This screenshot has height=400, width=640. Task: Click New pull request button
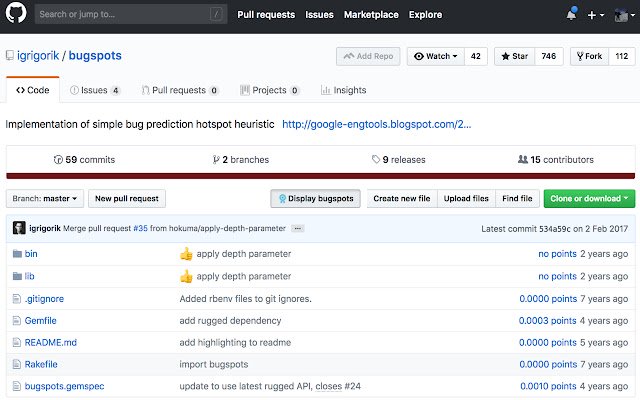click(127, 198)
